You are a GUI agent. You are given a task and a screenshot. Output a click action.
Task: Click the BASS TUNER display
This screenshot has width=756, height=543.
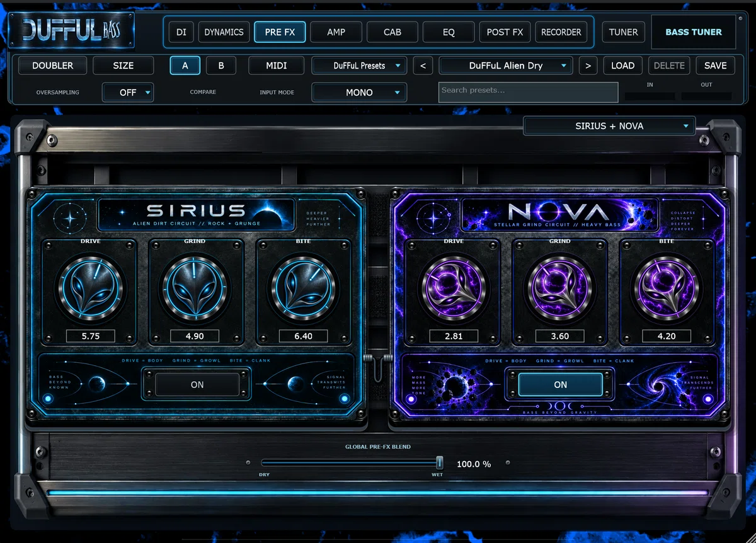694,31
